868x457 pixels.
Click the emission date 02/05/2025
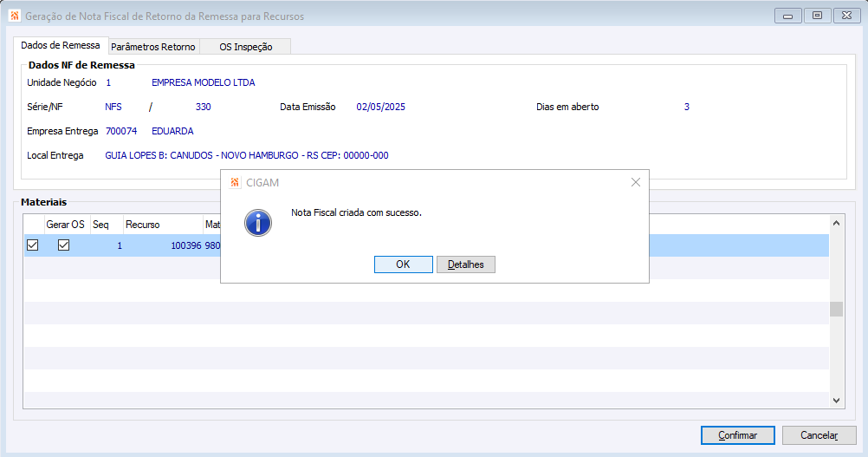coord(381,107)
